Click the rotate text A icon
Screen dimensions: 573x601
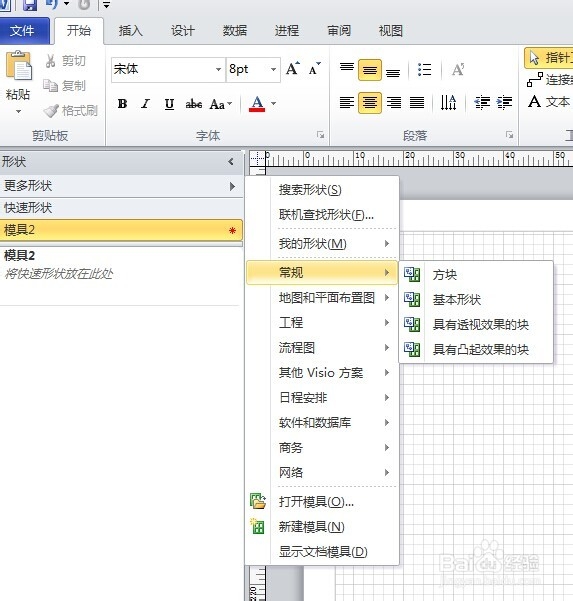pos(458,70)
